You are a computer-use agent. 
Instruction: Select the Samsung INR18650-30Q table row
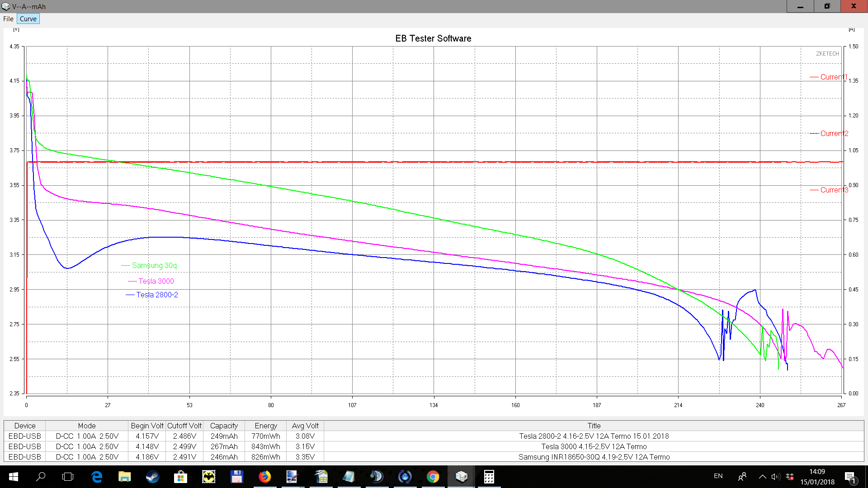tap(594, 457)
